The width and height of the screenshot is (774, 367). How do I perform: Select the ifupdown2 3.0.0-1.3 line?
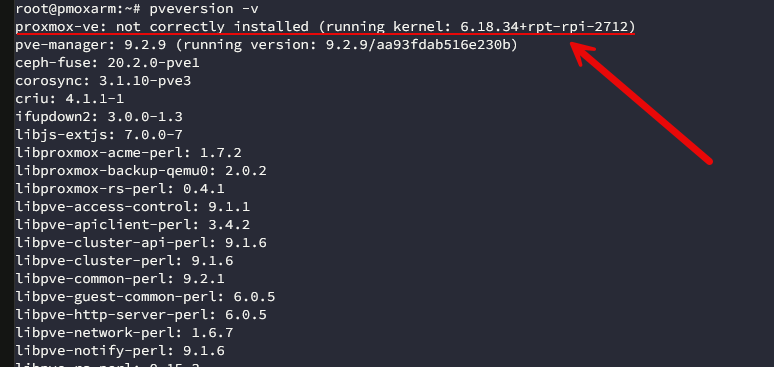click(99, 117)
